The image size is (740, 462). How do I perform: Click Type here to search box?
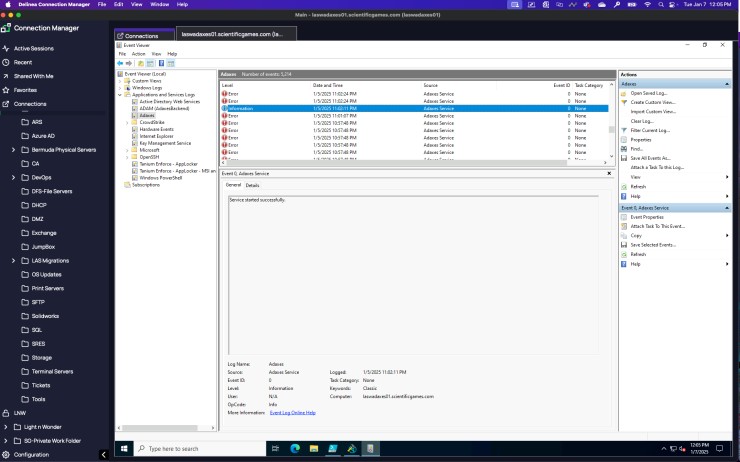[200, 448]
